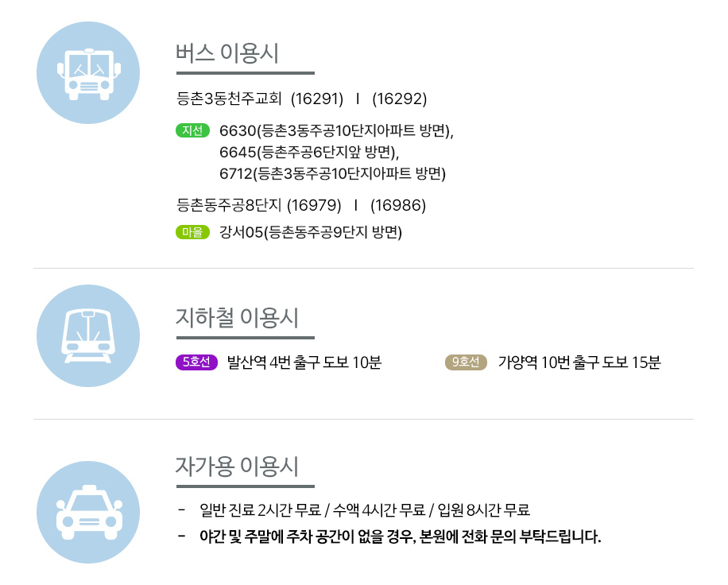
Task: Select bus stop number (16292)
Action: 399,99
